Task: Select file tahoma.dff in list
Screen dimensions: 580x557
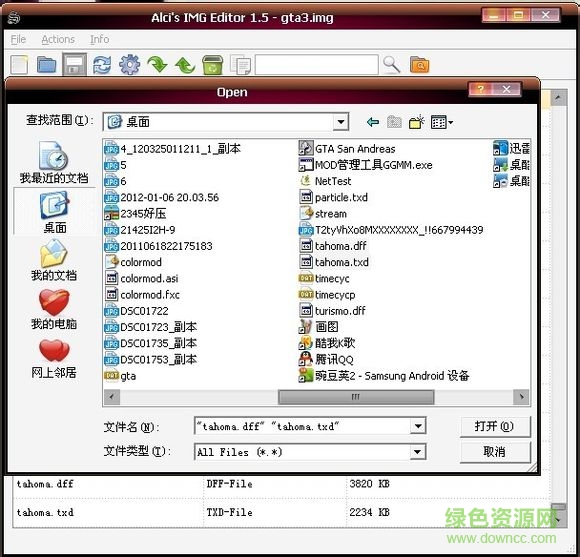Action: click(x=333, y=246)
